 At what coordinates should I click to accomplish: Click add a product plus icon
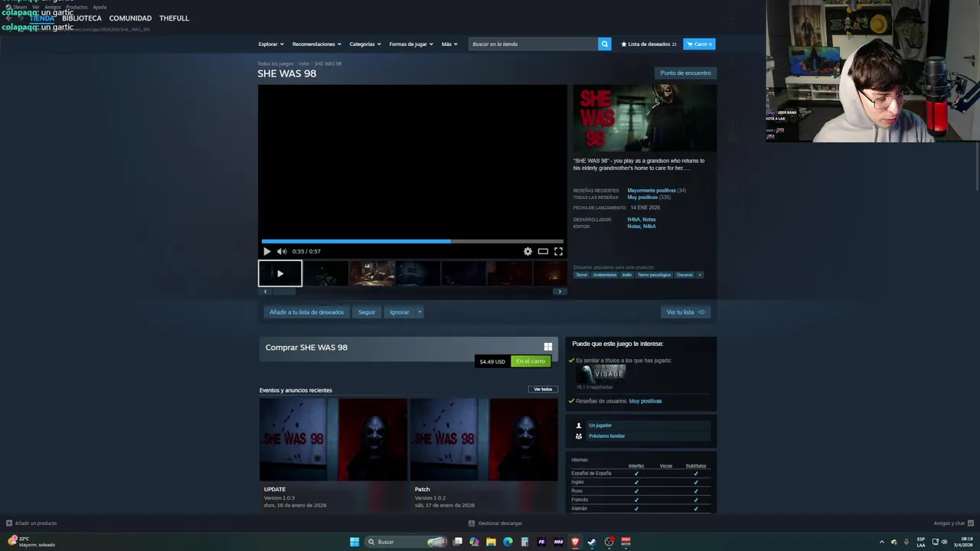click(x=9, y=523)
